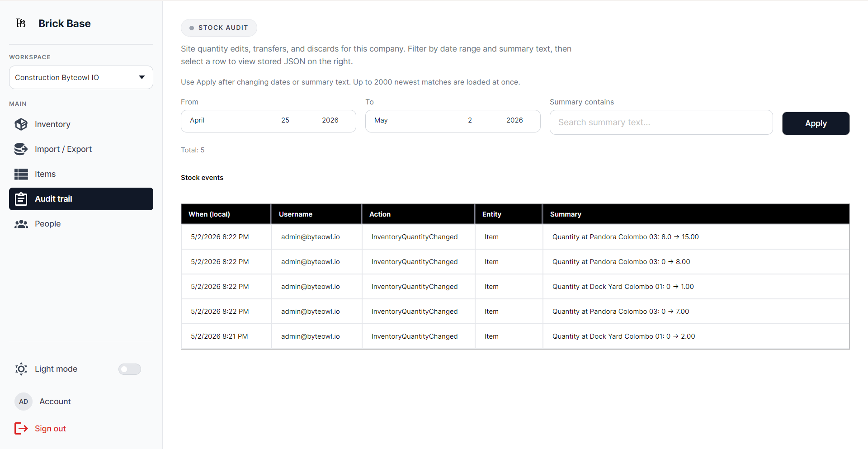Select the To day 2 segment

(x=470, y=120)
